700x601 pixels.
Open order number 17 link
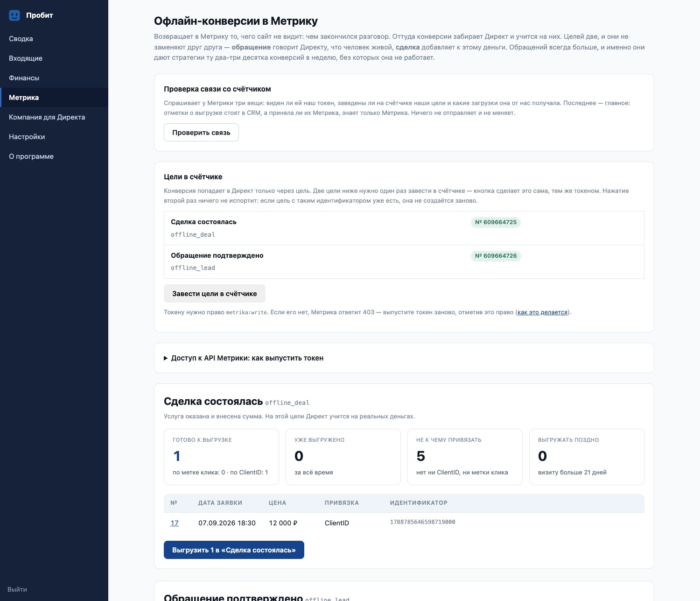coord(175,523)
